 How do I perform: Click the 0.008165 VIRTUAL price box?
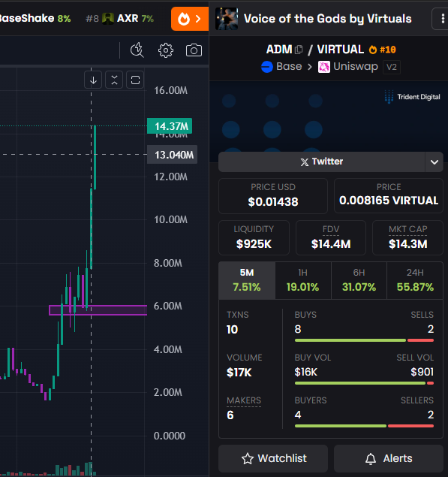pos(389,196)
